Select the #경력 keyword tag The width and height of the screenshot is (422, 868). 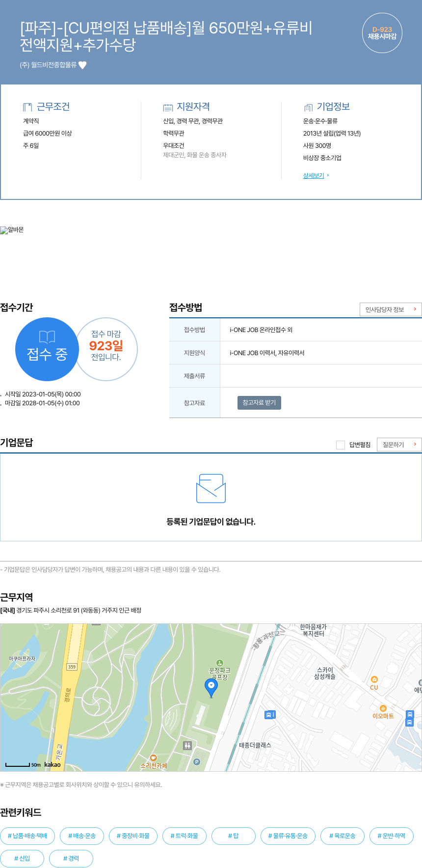(71, 859)
